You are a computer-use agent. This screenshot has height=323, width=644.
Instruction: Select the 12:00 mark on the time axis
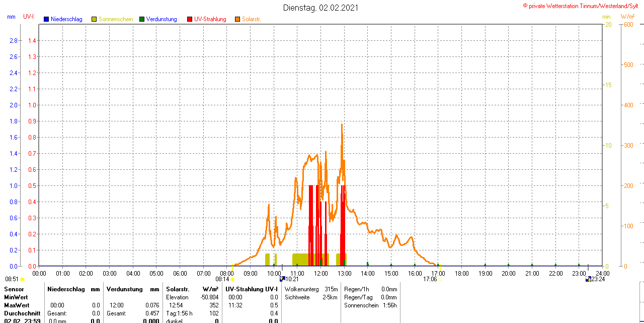pyautogui.click(x=321, y=273)
